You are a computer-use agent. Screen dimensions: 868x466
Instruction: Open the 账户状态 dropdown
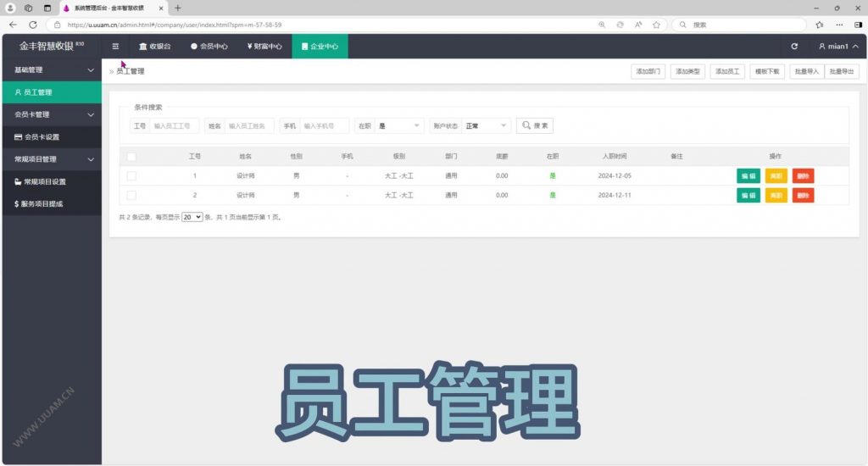click(486, 125)
